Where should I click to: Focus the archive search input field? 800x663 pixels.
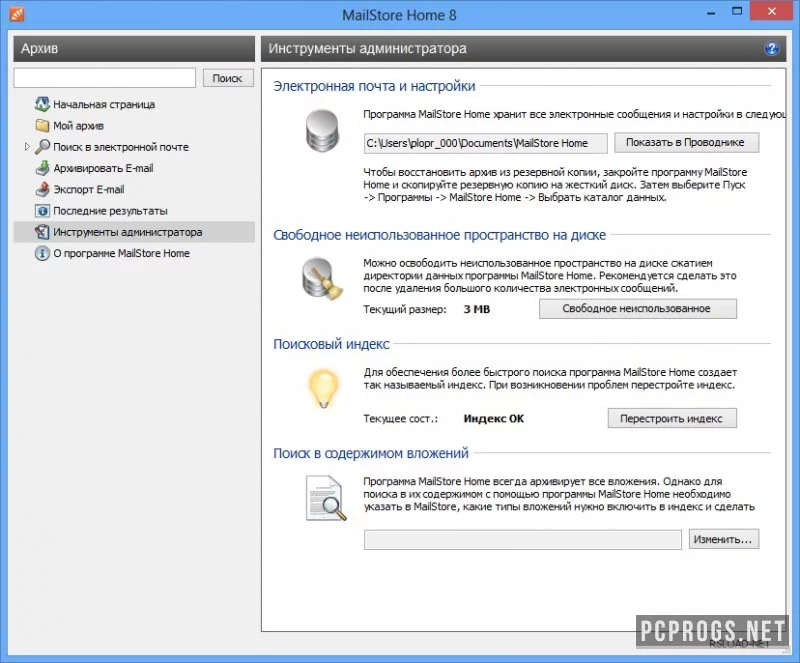105,78
